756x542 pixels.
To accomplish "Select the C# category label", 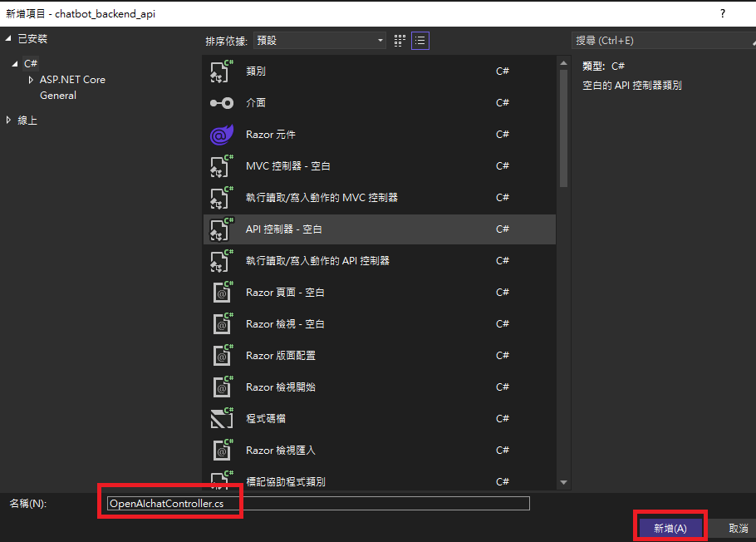I will click(31, 64).
